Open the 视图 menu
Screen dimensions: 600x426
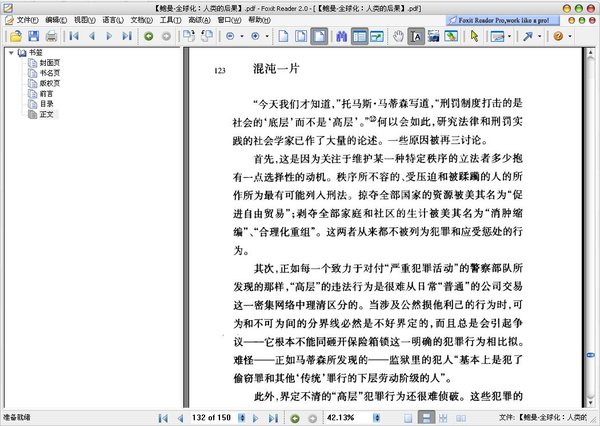point(85,20)
